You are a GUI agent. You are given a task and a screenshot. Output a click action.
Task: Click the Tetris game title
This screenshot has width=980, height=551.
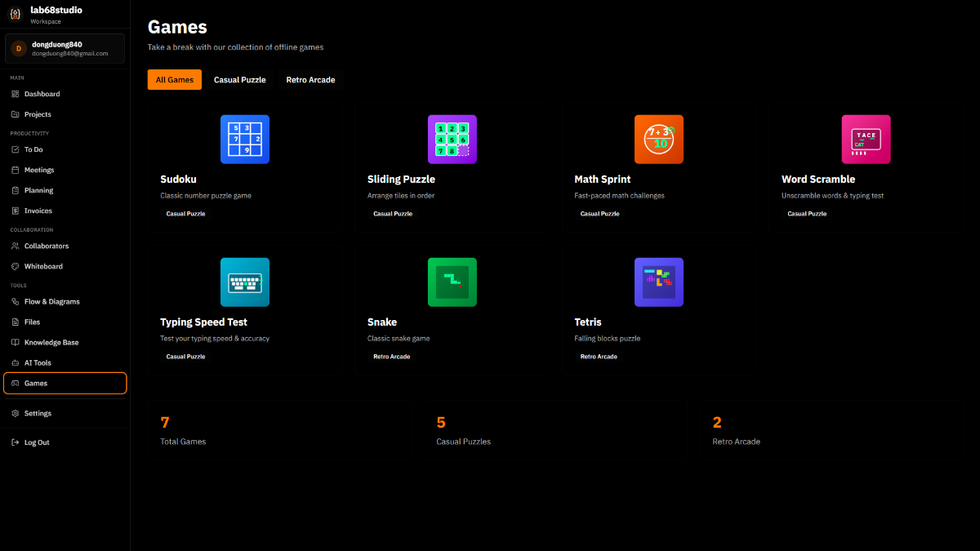(588, 322)
